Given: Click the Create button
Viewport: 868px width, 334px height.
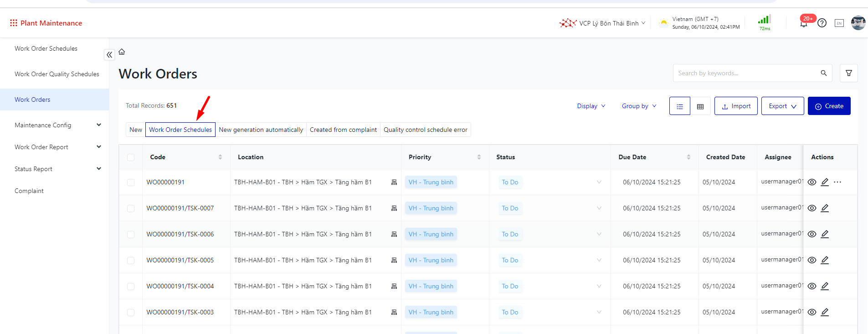Looking at the screenshot, I should pyautogui.click(x=829, y=106).
